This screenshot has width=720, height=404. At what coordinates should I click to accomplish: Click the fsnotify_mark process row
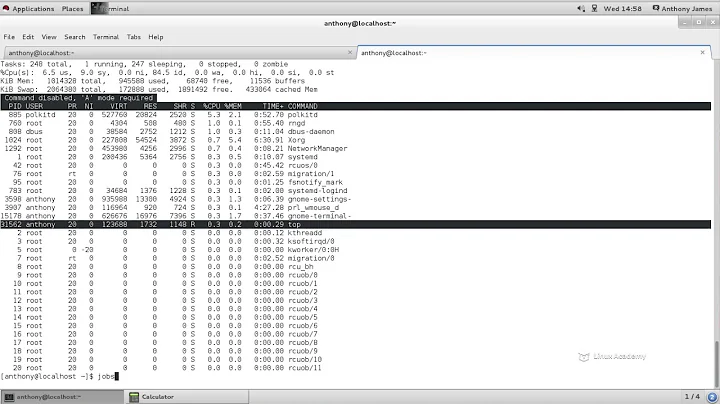click(355, 182)
